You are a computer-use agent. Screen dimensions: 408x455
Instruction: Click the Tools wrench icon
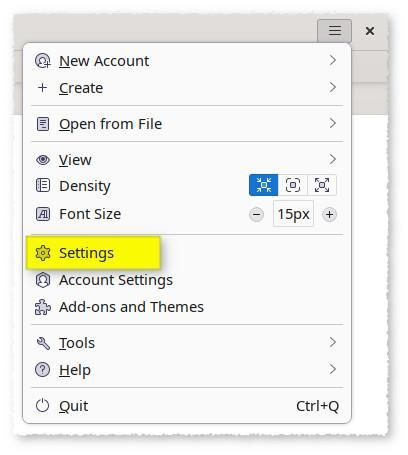43,343
